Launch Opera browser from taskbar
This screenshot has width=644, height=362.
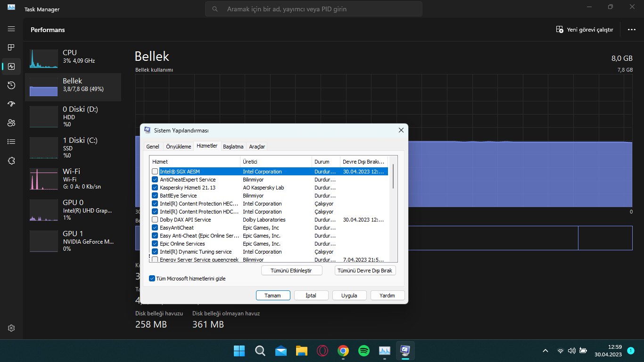coord(322,351)
